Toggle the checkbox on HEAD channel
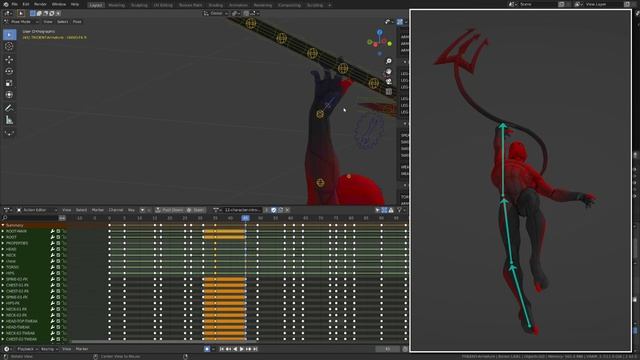Screen dimensions: 640x360 click(x=58, y=249)
